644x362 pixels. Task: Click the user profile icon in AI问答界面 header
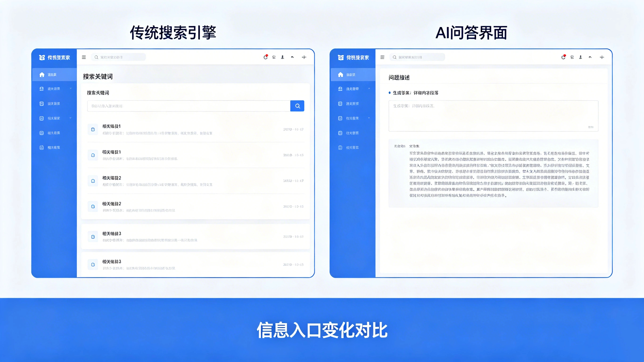coord(572,57)
